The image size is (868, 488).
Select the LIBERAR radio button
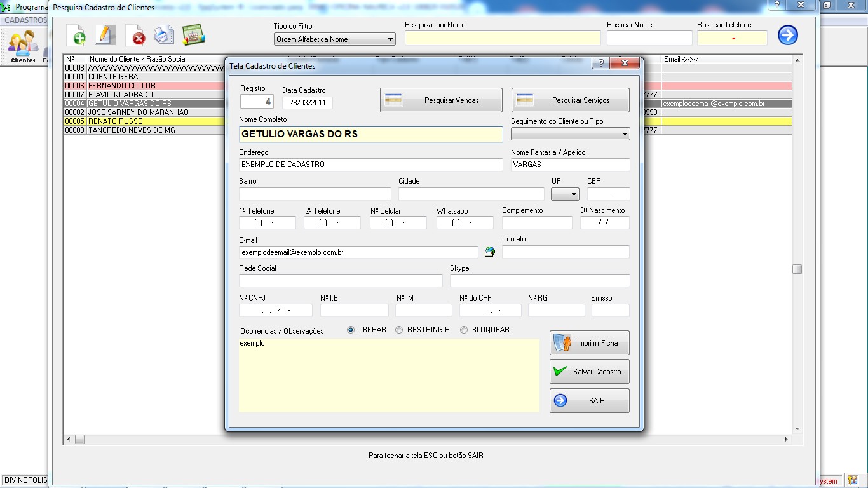[351, 330]
